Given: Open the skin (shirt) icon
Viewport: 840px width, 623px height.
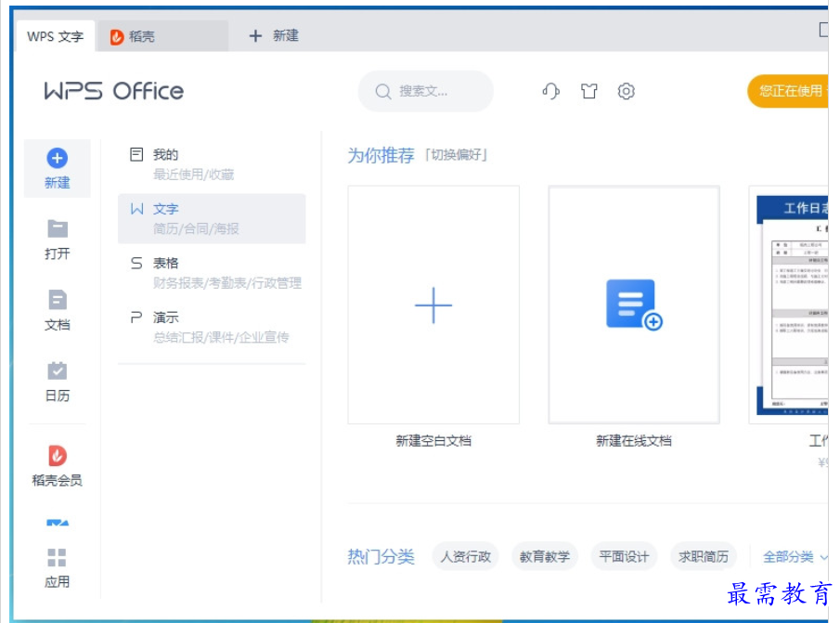Looking at the screenshot, I should pos(588,91).
